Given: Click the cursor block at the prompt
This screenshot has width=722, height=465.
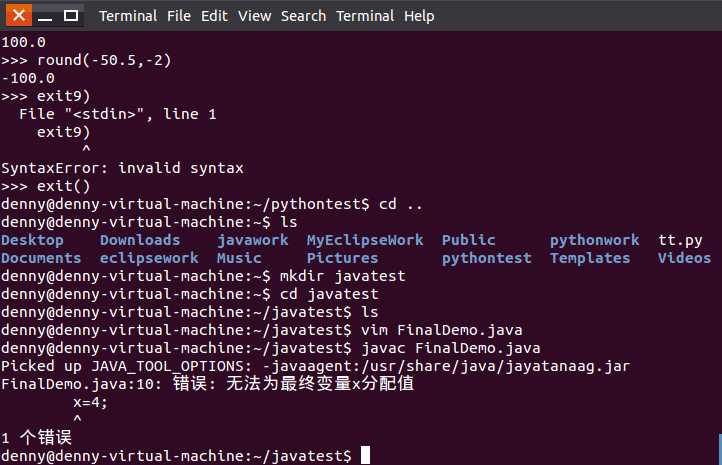Looking at the screenshot, I should (365, 456).
